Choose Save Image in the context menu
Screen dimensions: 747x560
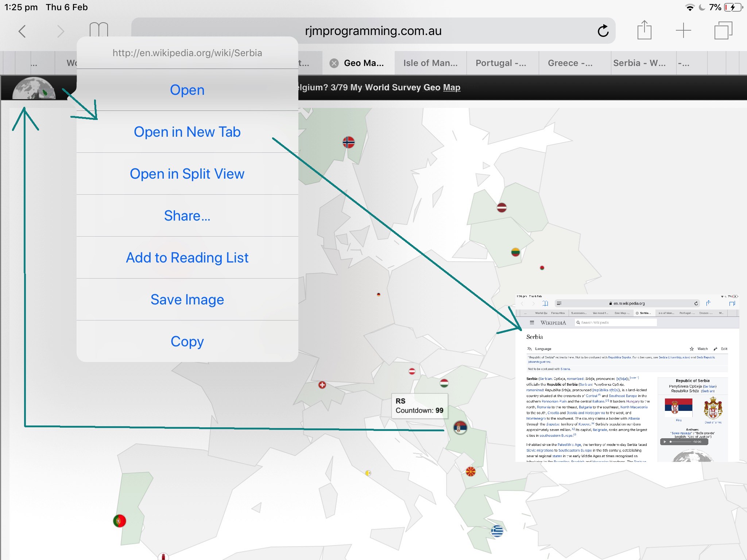(x=187, y=299)
